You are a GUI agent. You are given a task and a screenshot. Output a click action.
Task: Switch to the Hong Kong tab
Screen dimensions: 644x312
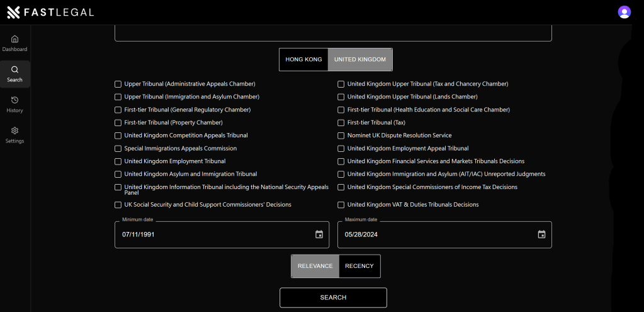coord(303,59)
